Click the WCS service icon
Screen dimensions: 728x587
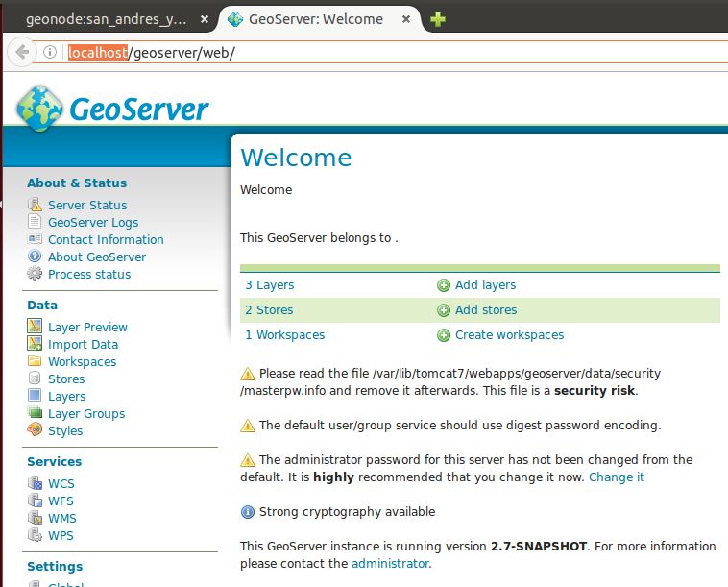pos(35,483)
